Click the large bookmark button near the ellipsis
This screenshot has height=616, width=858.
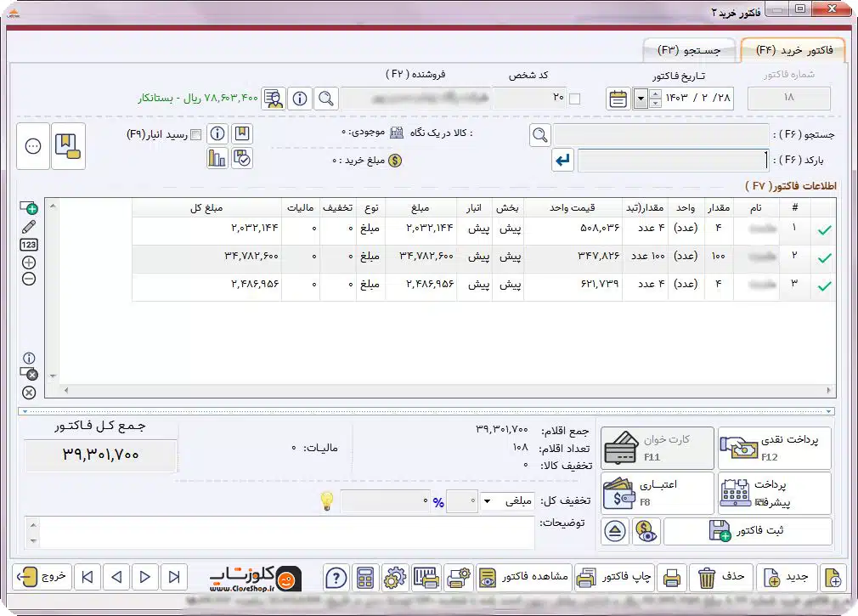(x=68, y=146)
